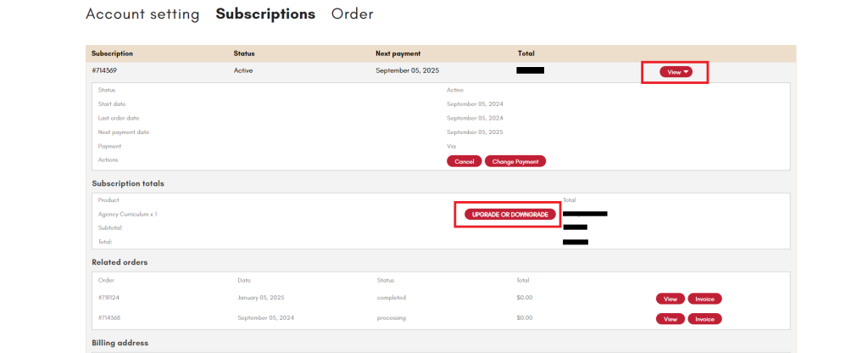The width and height of the screenshot is (868, 353).
Task: Click the Next payment column header
Action: tap(398, 53)
